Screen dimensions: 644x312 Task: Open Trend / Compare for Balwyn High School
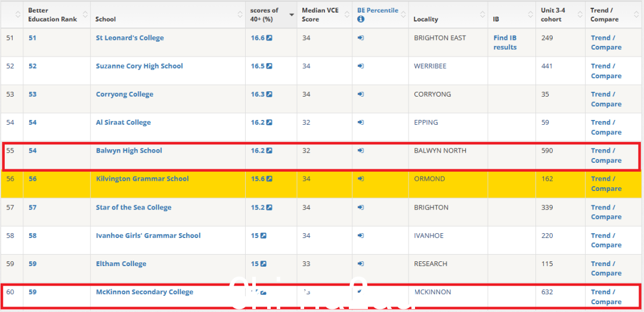[606, 155]
